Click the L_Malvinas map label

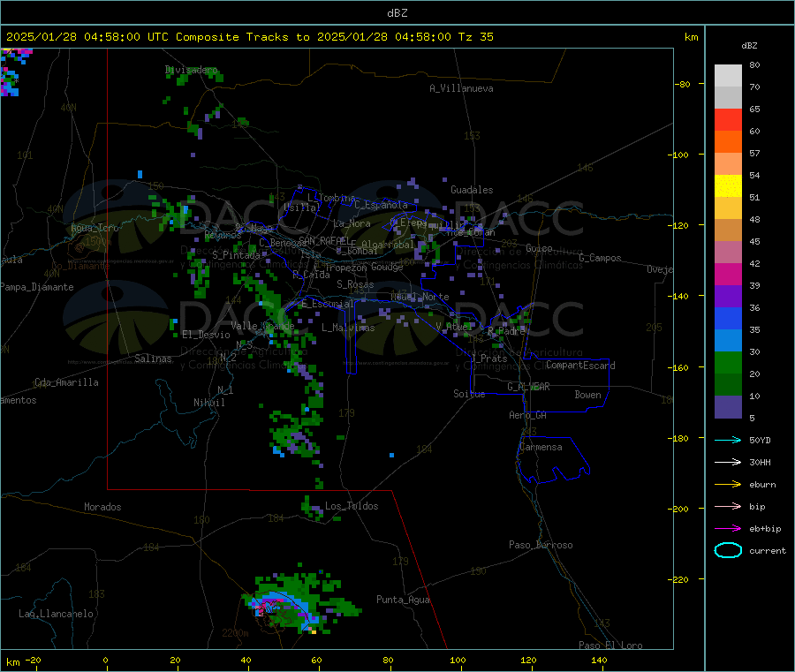pos(348,328)
